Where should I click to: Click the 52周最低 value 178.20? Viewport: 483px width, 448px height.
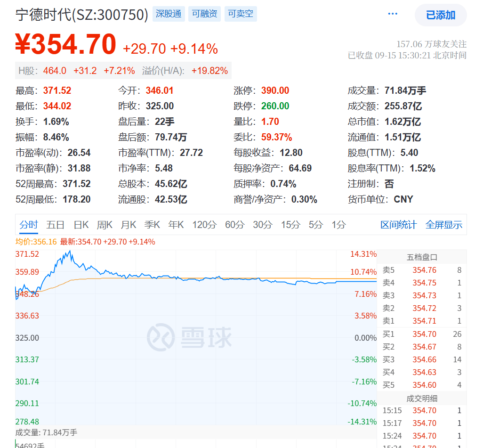click(77, 199)
